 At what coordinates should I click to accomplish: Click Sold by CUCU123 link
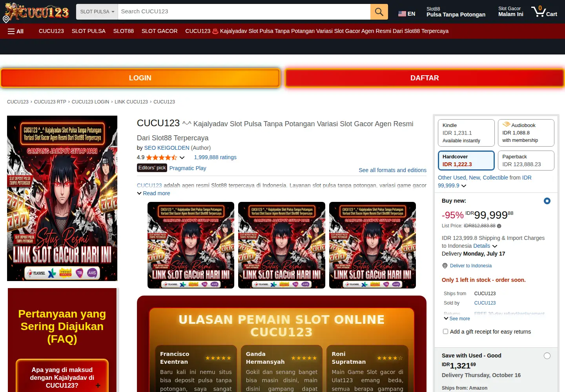485,303
